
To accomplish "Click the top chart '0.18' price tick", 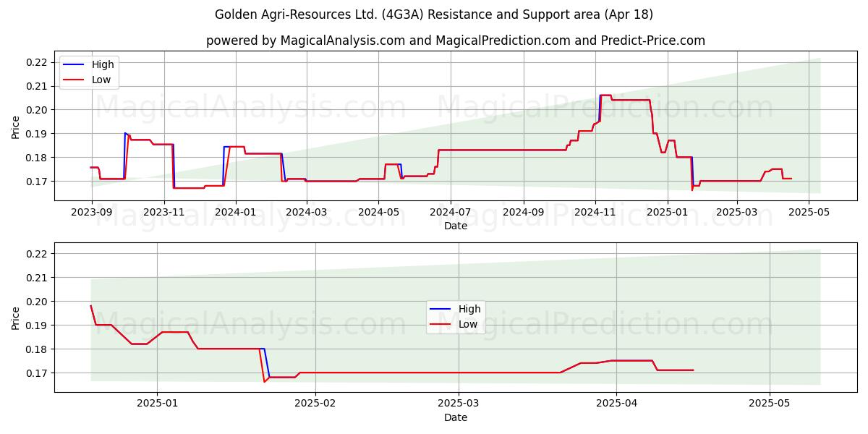I will [36, 158].
